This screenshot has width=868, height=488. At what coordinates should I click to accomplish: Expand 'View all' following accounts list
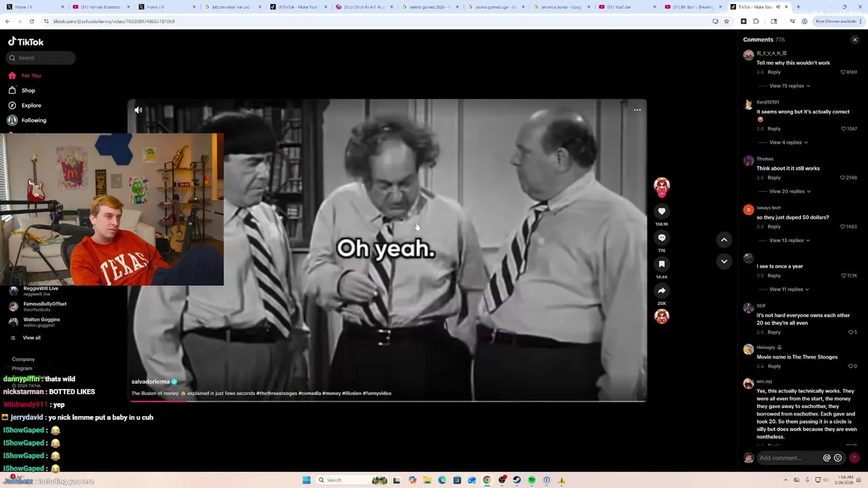[x=31, y=338]
